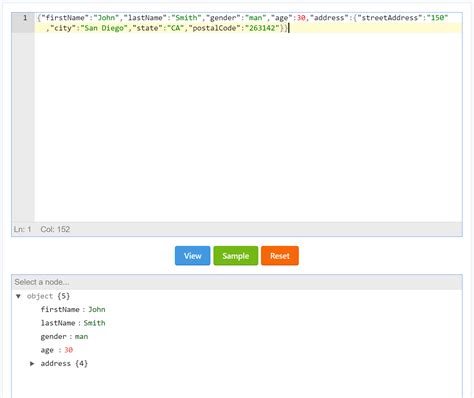474x398 pixels.
Task: Click "San Diego" value in editor
Action: coord(104,28)
